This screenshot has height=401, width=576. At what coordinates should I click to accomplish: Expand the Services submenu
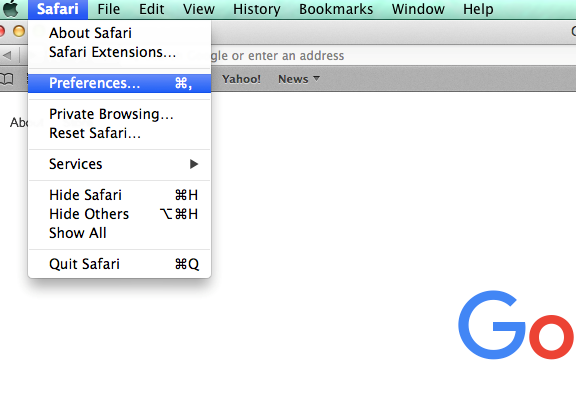click(119, 164)
